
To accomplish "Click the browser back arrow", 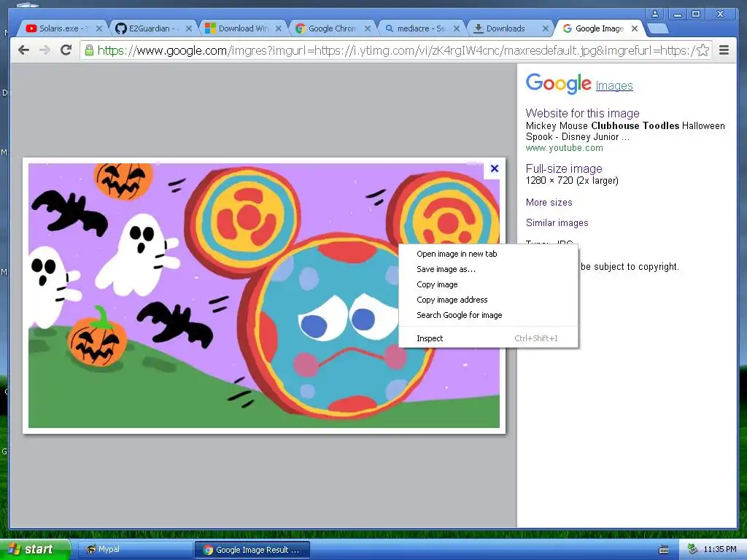I will coord(23,50).
